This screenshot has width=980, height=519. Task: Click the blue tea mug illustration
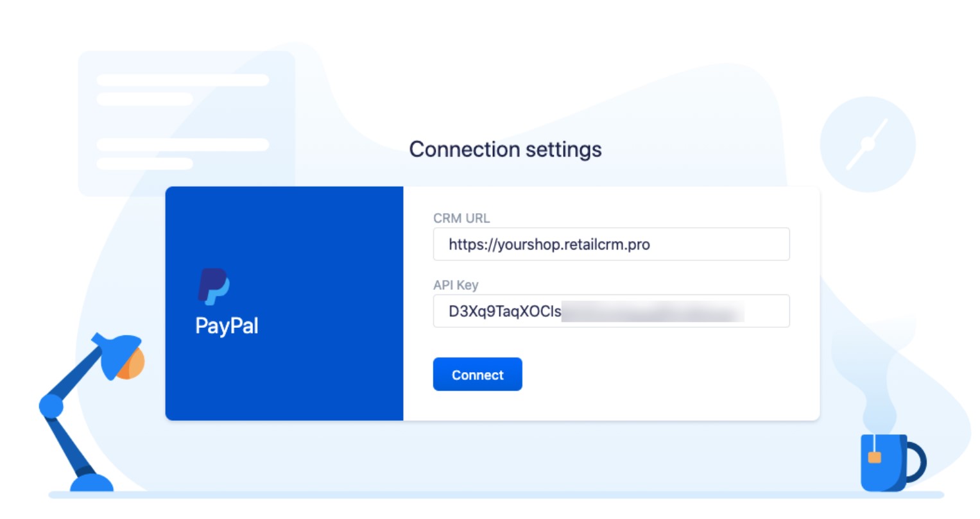click(x=893, y=463)
